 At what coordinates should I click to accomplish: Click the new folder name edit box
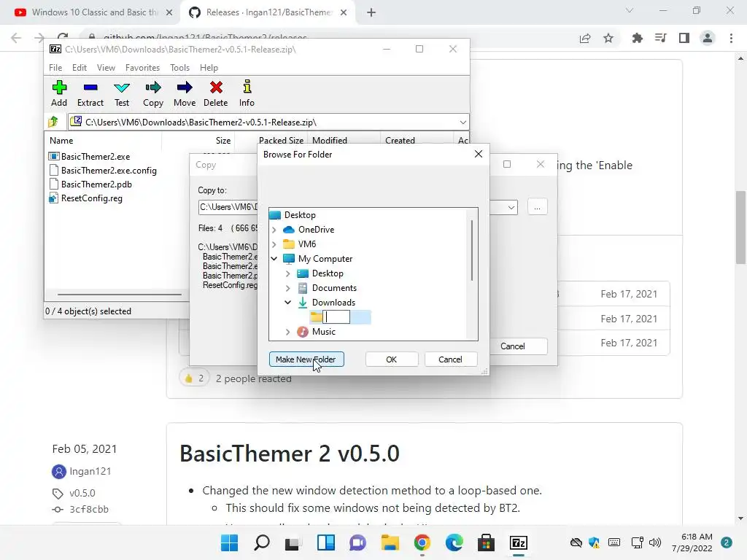point(336,317)
